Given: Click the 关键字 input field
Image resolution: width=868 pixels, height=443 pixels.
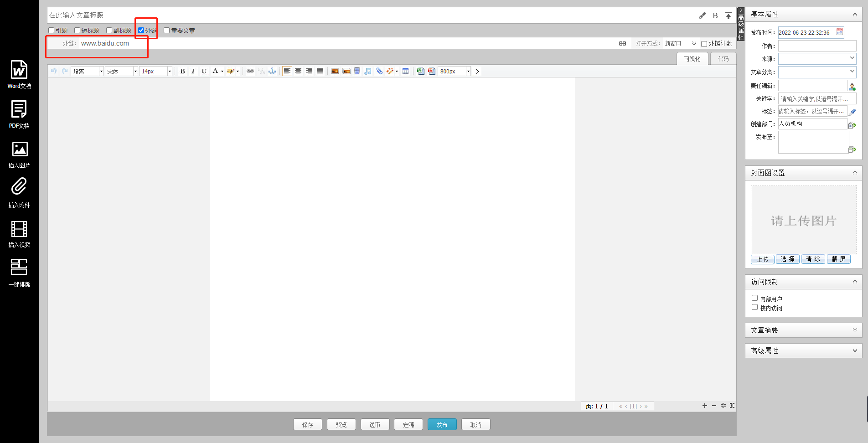Looking at the screenshot, I should point(817,98).
